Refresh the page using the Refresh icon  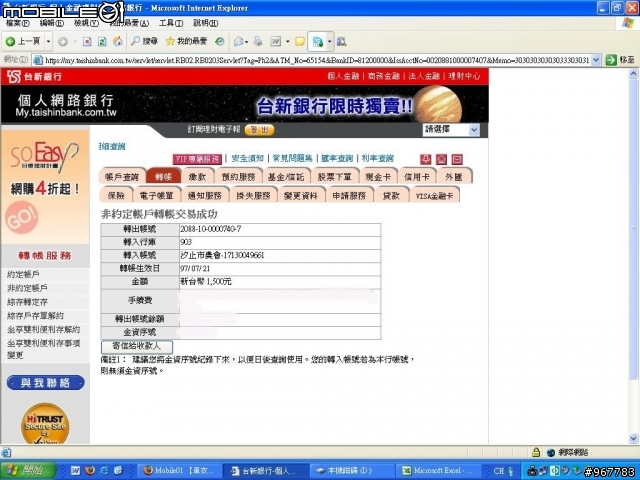pyautogui.click(x=102, y=42)
